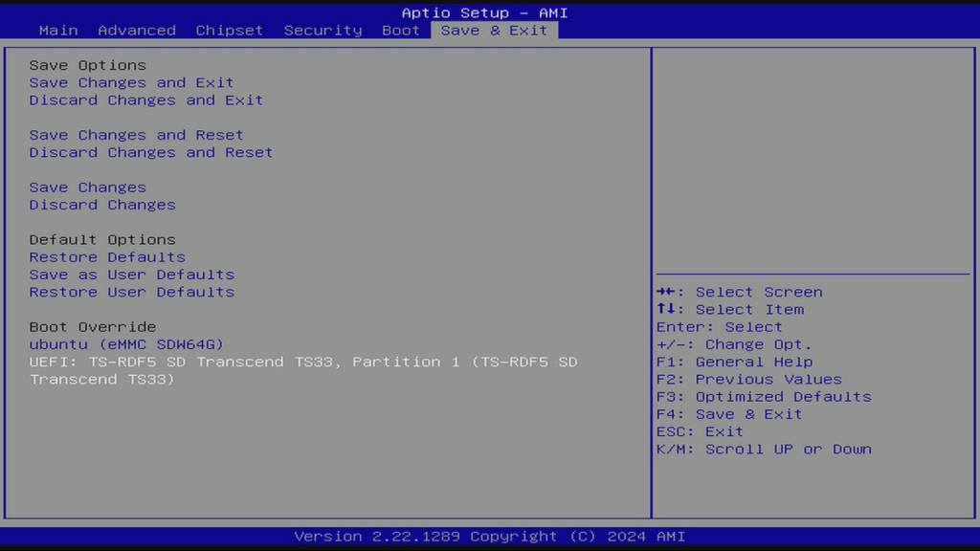This screenshot has width=980, height=551.
Task: Click the ESC: Exit help line
Action: pyautogui.click(x=700, y=431)
